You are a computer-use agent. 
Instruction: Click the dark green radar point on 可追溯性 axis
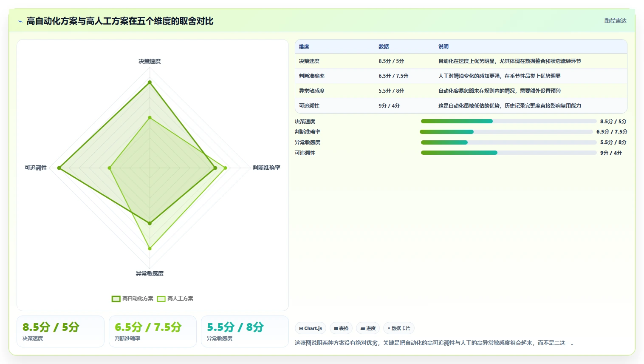point(59,168)
